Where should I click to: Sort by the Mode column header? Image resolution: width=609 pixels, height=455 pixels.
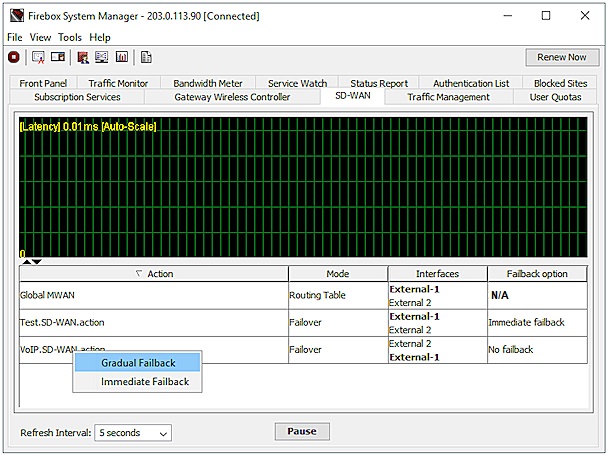click(x=338, y=274)
